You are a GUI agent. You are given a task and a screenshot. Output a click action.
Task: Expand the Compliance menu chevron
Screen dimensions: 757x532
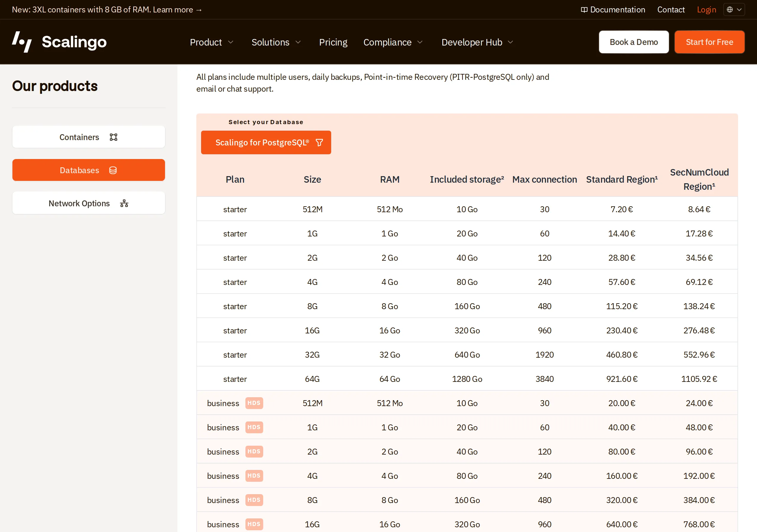420,42
